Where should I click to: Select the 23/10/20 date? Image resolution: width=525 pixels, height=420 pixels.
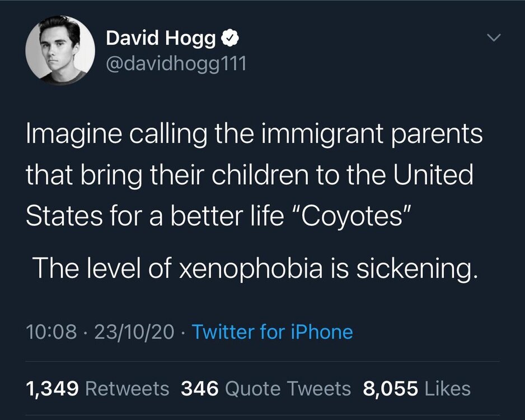[x=134, y=332]
